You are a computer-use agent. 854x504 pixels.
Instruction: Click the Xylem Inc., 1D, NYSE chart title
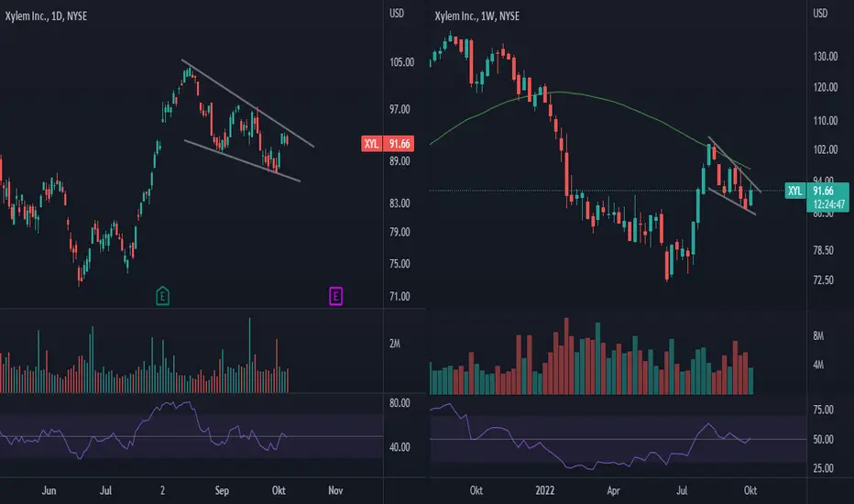click(47, 16)
